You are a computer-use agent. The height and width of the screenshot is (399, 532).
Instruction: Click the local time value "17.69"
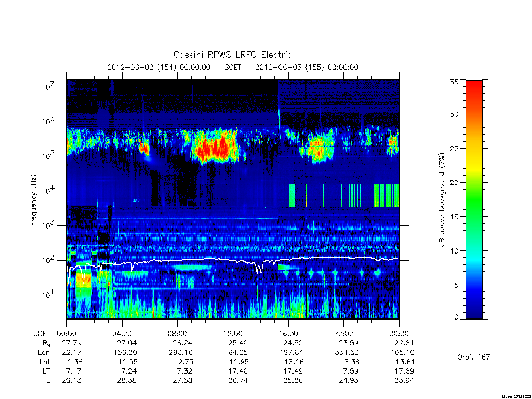coord(404,371)
